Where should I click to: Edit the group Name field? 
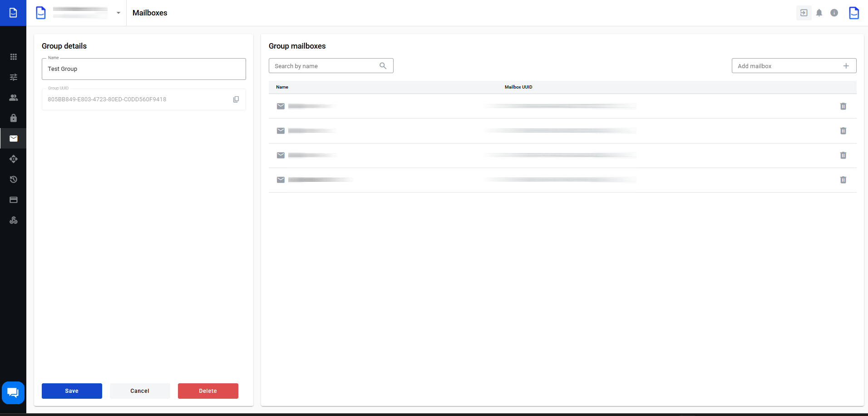click(x=144, y=69)
